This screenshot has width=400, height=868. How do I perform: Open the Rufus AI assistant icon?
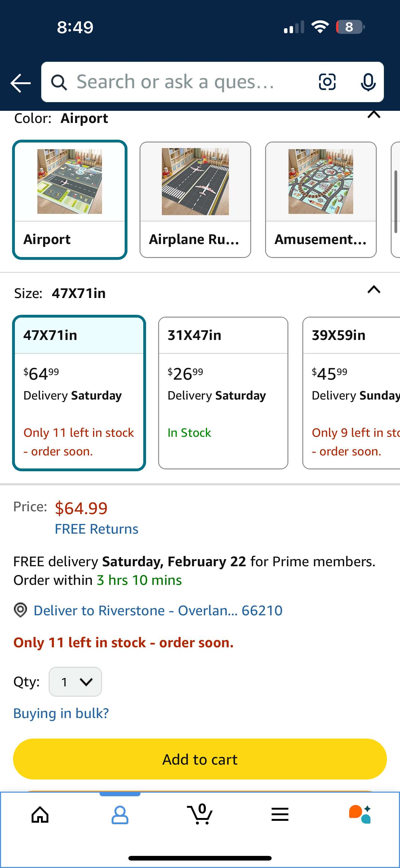(360, 815)
